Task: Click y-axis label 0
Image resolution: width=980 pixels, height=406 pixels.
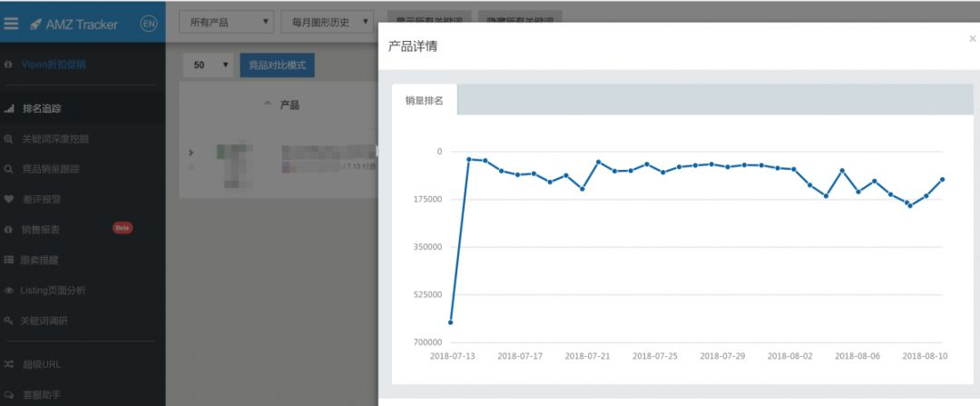Action: click(x=439, y=152)
